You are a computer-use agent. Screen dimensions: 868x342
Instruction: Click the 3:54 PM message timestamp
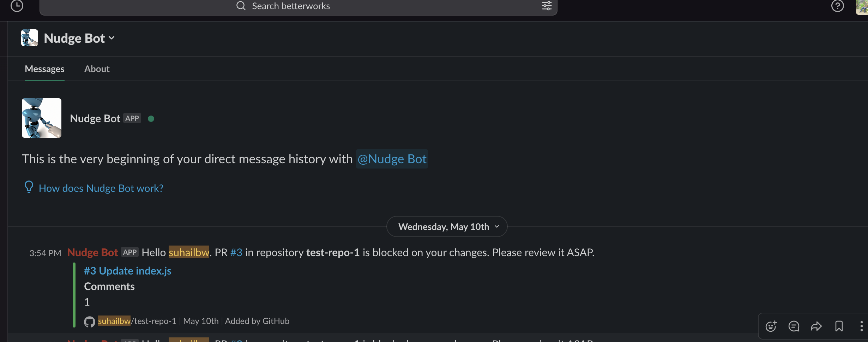(x=45, y=253)
